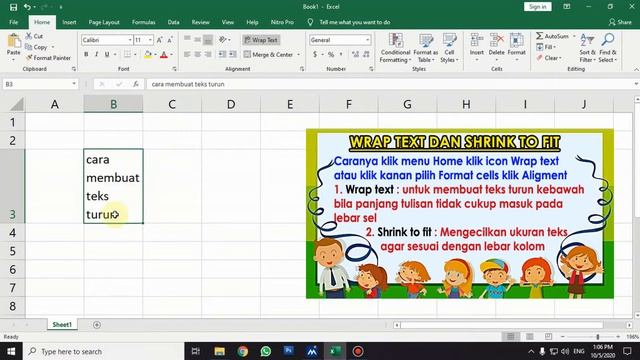Viewport: 640px width, 360px height.
Task: Increase the decimal places
Action: tap(356, 54)
